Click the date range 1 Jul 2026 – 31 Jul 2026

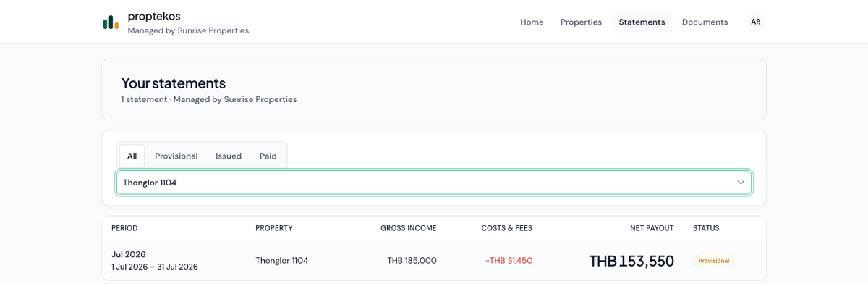pyautogui.click(x=155, y=267)
